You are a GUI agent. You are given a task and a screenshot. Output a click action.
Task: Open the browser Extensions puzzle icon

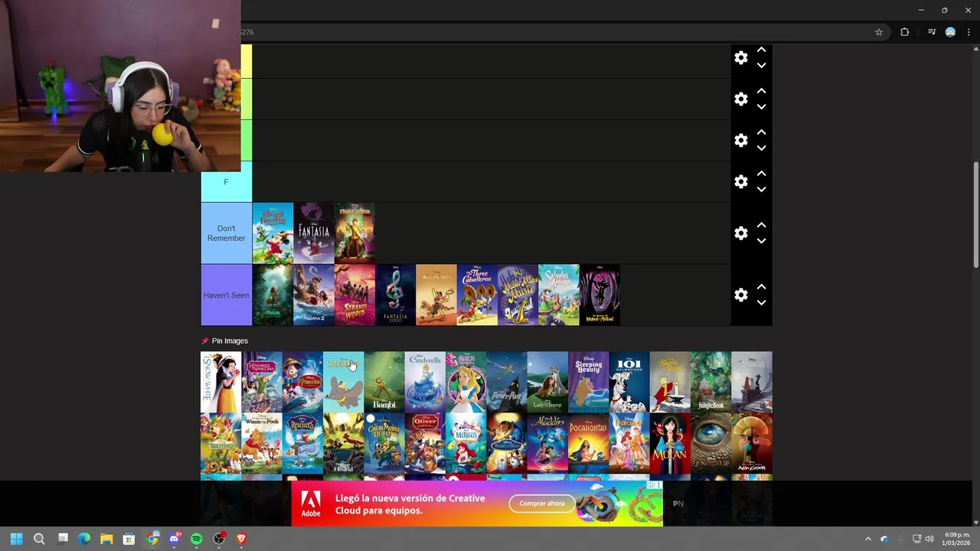click(x=904, y=32)
